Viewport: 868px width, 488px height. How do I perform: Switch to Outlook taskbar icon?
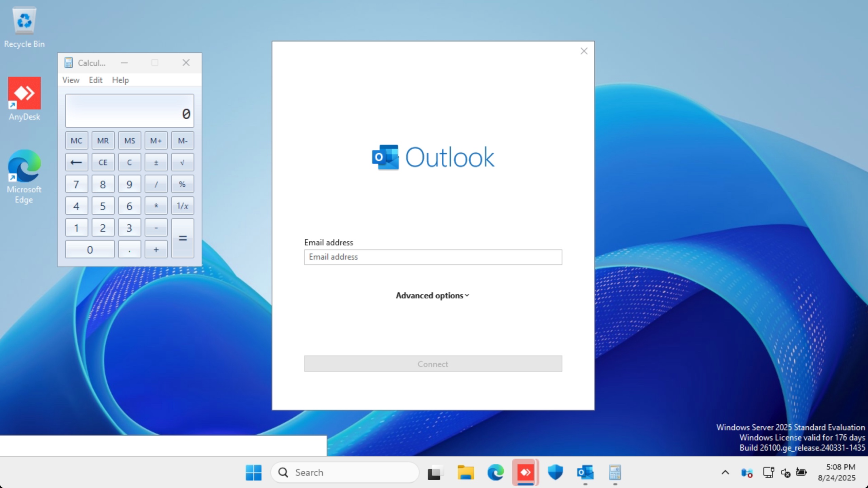585,472
